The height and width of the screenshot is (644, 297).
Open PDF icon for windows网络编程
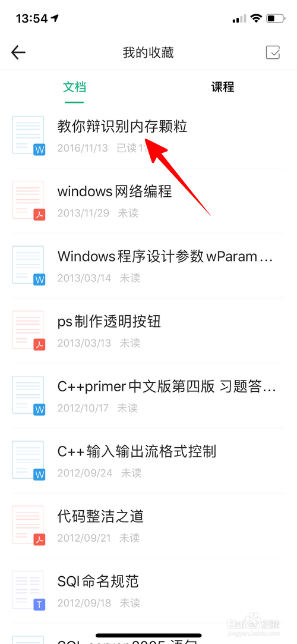[29, 200]
